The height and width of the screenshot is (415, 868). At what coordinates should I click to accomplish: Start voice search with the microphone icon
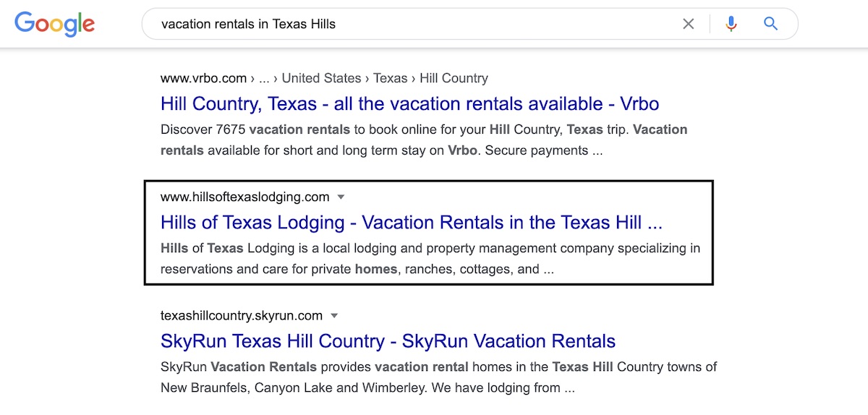731,24
